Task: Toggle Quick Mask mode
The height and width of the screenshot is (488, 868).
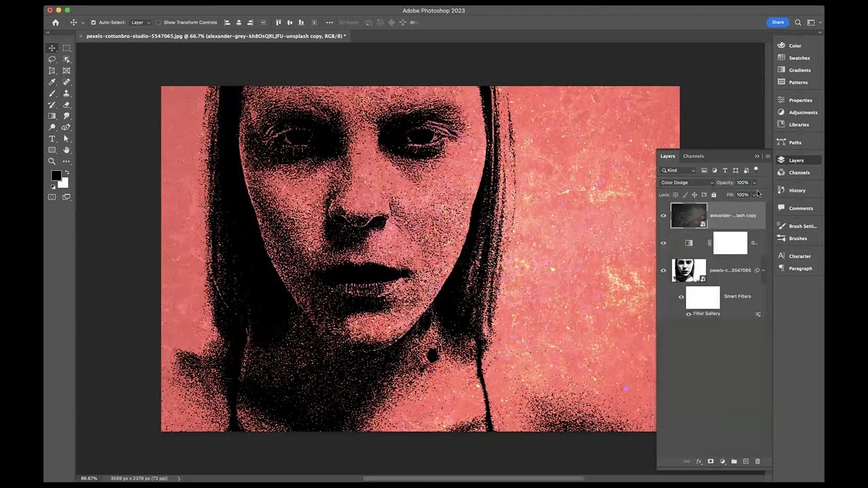Action: [52, 197]
